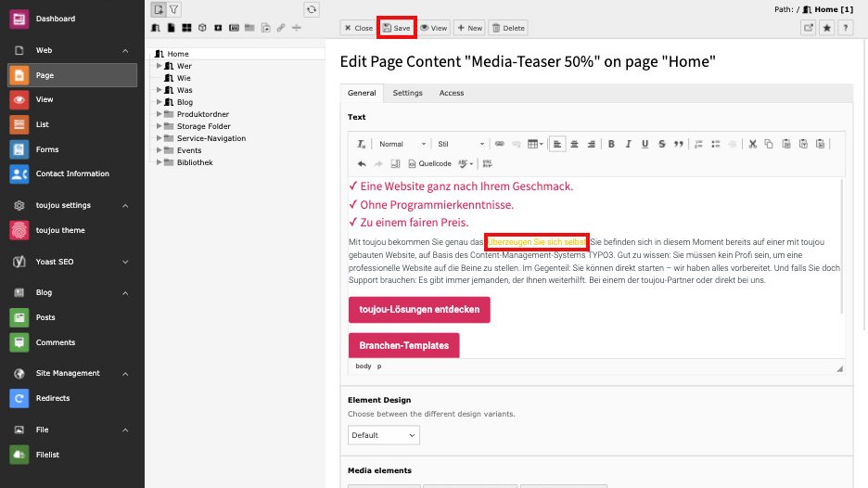Click the Save button in the toolbar
The image size is (868, 488).
pyautogui.click(x=396, y=28)
